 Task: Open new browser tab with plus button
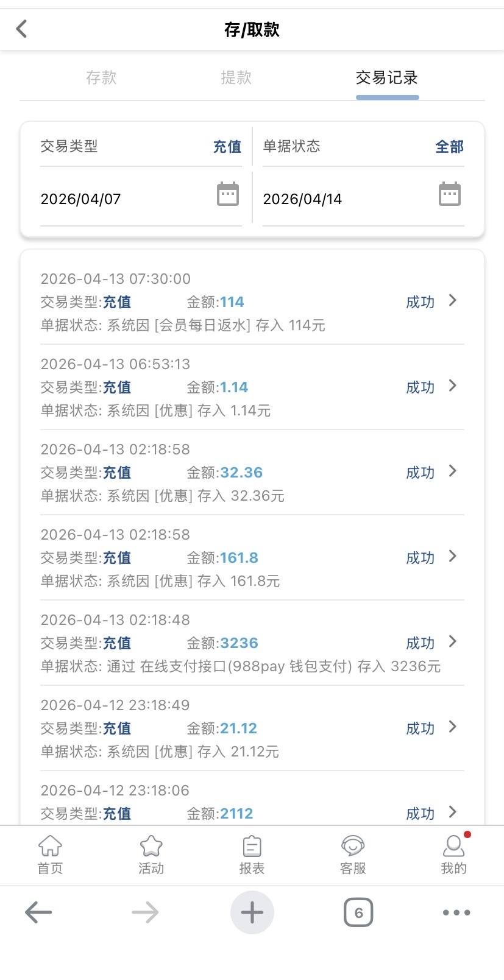[252, 912]
